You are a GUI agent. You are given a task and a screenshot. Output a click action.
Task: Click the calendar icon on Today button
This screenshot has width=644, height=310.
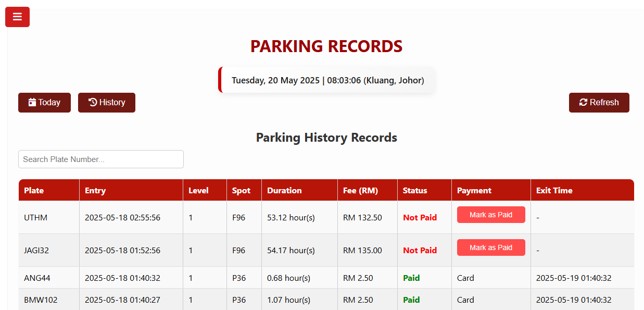tap(32, 103)
